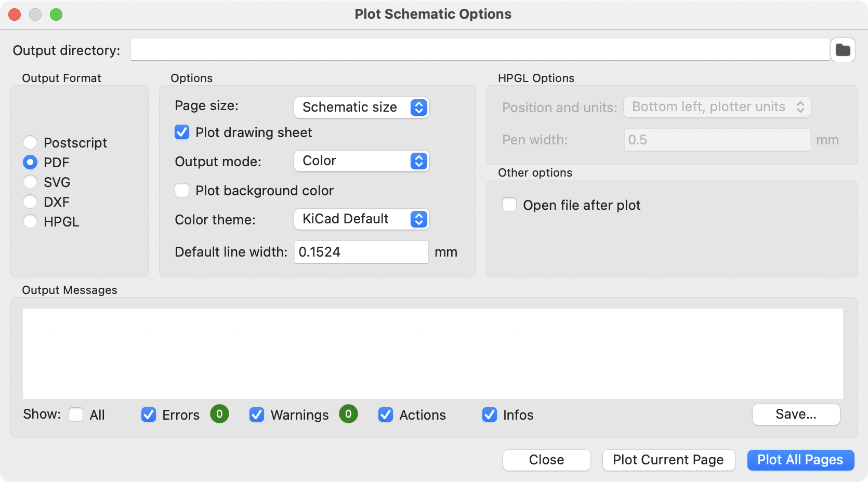Hide Errors in output messages
This screenshot has height=482, width=868.
(x=149, y=414)
